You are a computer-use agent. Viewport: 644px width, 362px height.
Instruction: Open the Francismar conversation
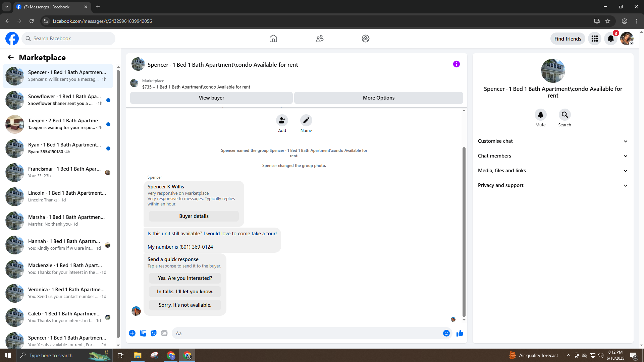click(x=58, y=173)
